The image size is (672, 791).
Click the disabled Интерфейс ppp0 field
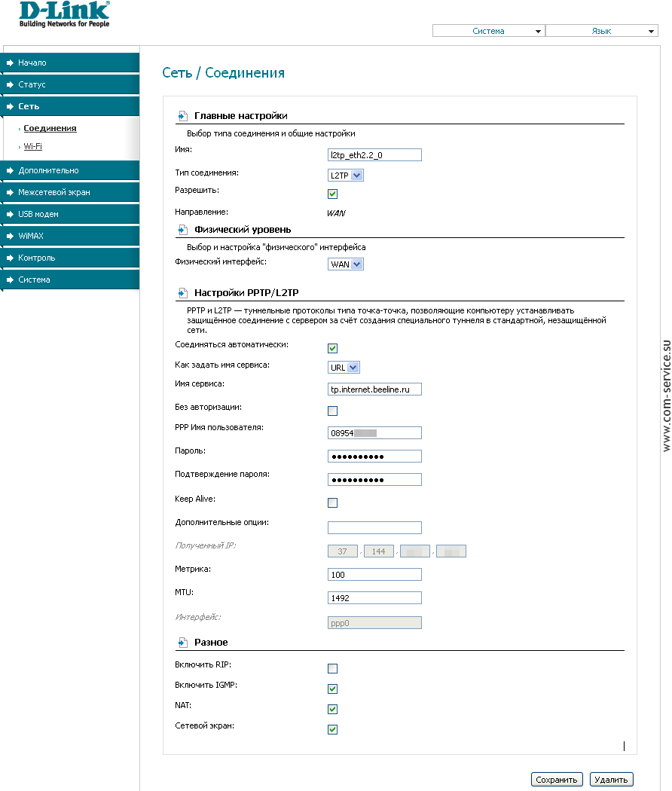[374, 623]
